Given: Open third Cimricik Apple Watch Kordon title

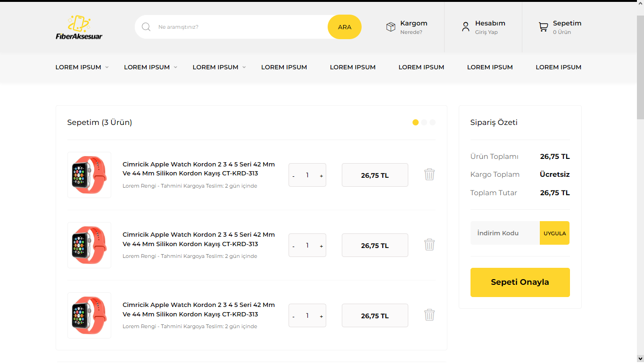Looking at the screenshot, I should coord(198,309).
